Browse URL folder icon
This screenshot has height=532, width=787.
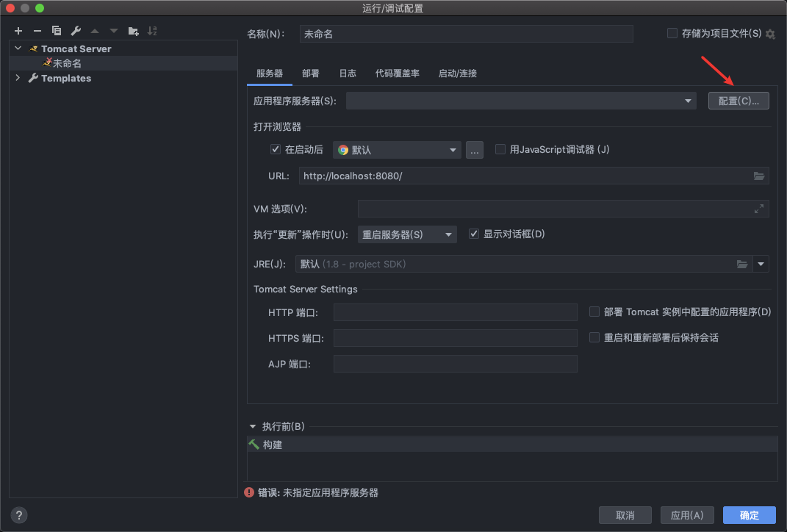pyautogui.click(x=759, y=176)
